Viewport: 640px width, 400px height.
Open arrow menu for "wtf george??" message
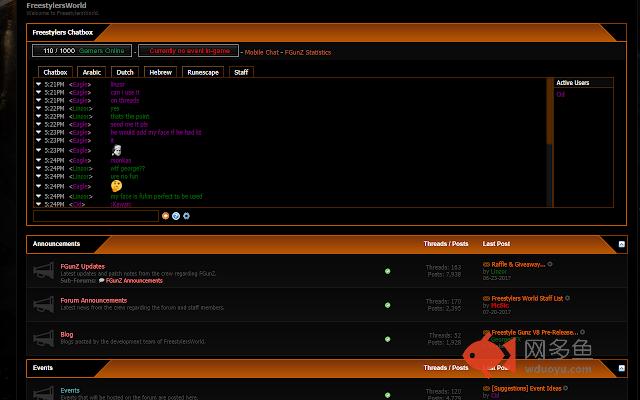[x=39, y=168]
